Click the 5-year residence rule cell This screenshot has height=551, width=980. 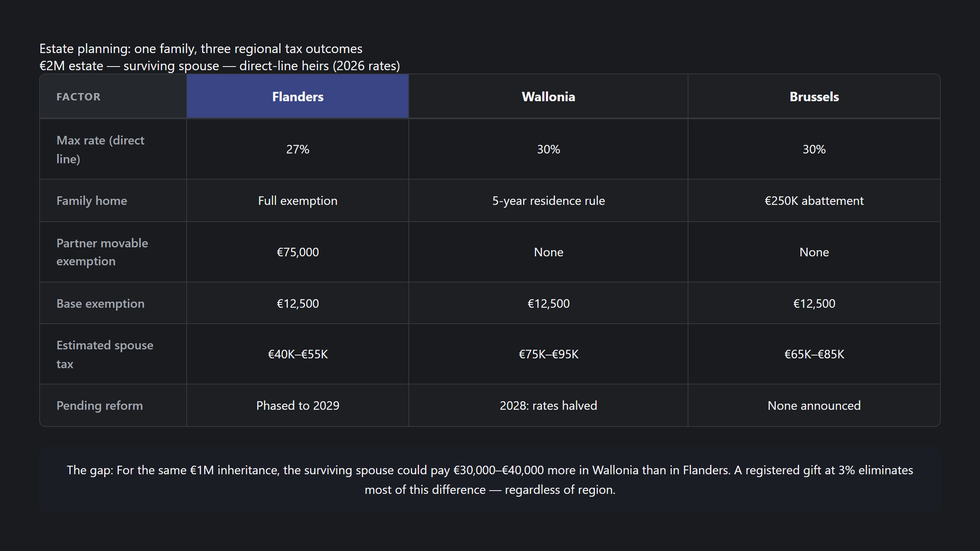[x=548, y=201]
